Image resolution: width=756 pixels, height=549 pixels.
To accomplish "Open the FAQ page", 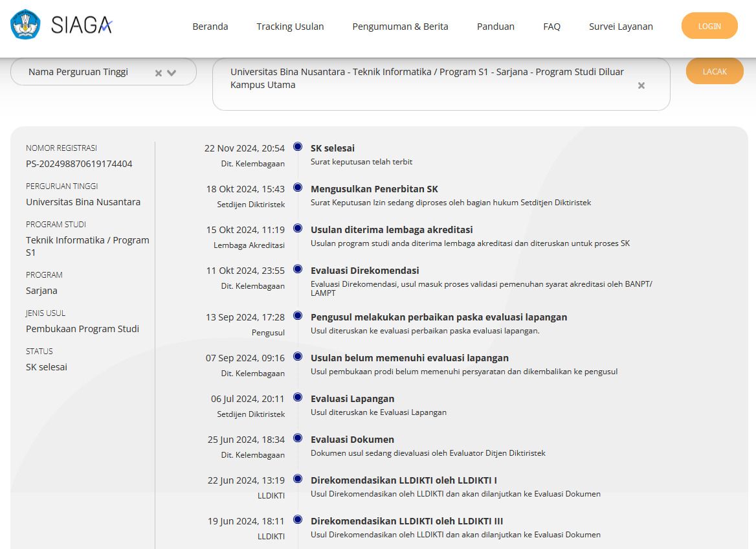I will [x=551, y=27].
